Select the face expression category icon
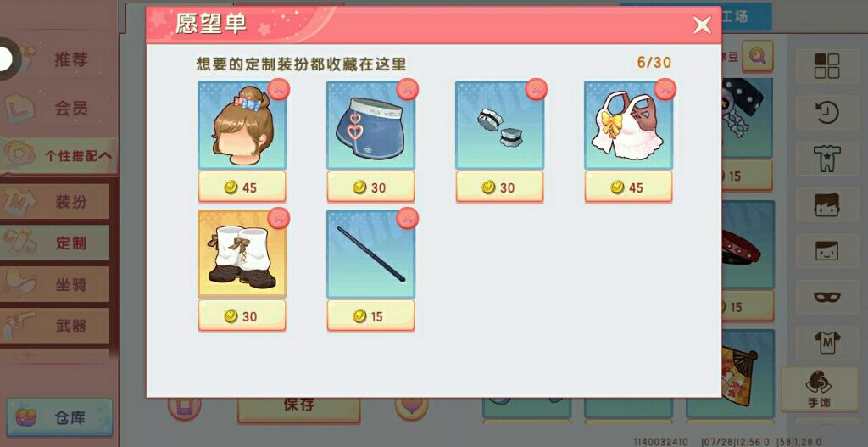 (x=826, y=251)
